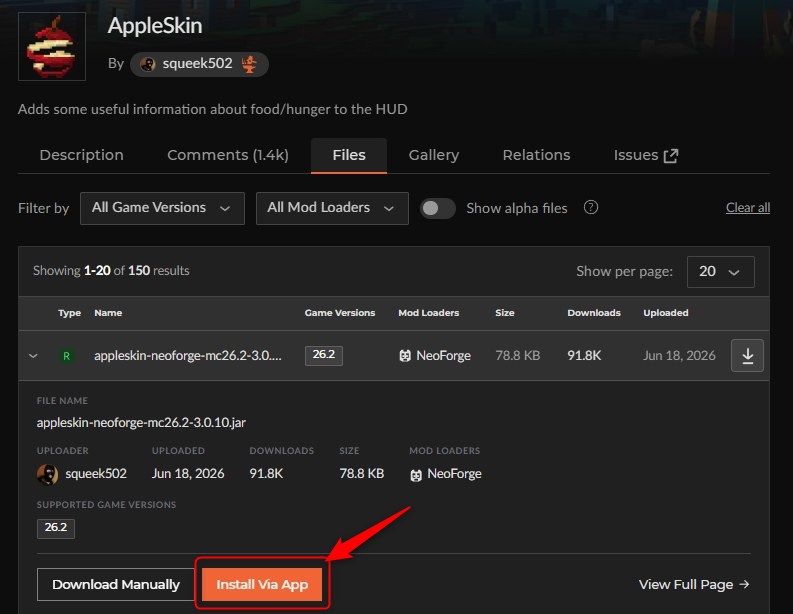Viewport: 793px width, 614px height.
Task: Click the Type column header
Action: (69, 313)
